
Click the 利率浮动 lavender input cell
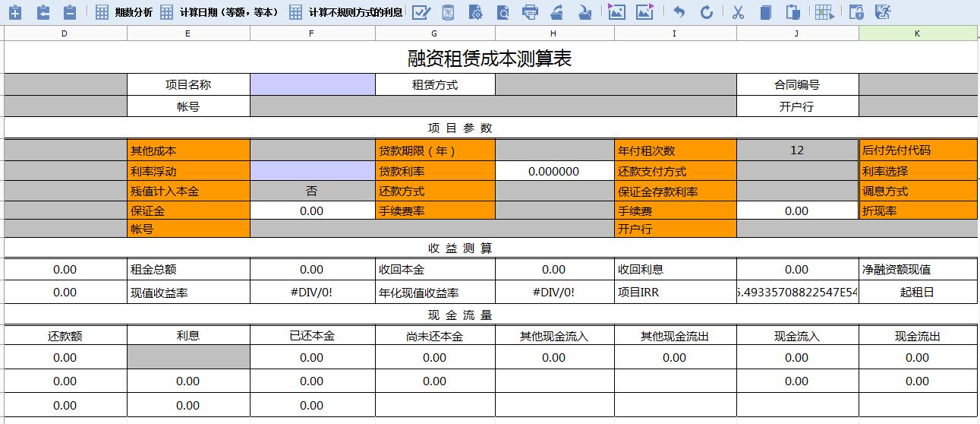tap(312, 171)
